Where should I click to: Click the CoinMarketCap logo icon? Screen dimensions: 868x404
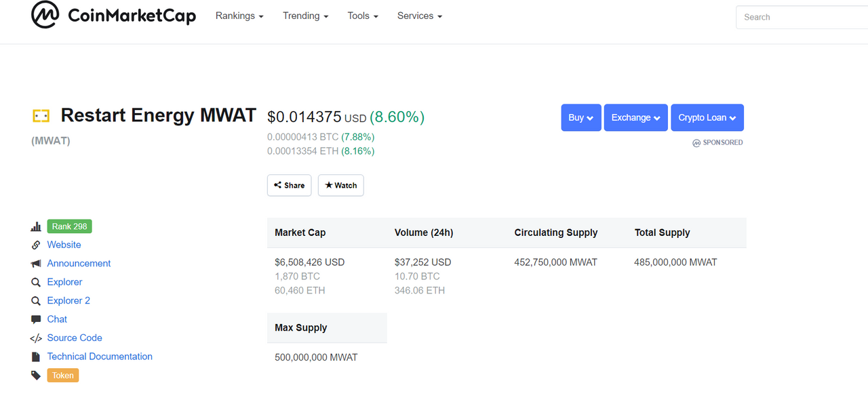[45, 15]
